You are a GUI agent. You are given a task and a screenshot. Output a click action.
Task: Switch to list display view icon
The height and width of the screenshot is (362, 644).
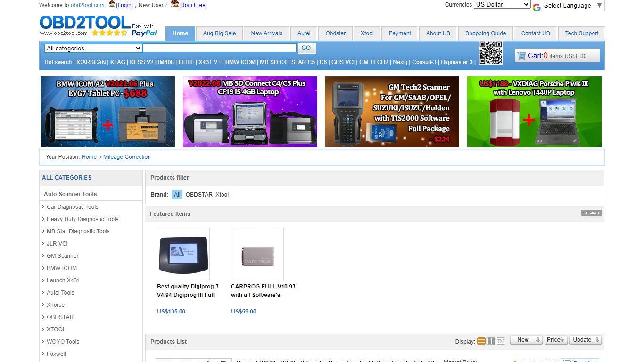[x=481, y=341]
